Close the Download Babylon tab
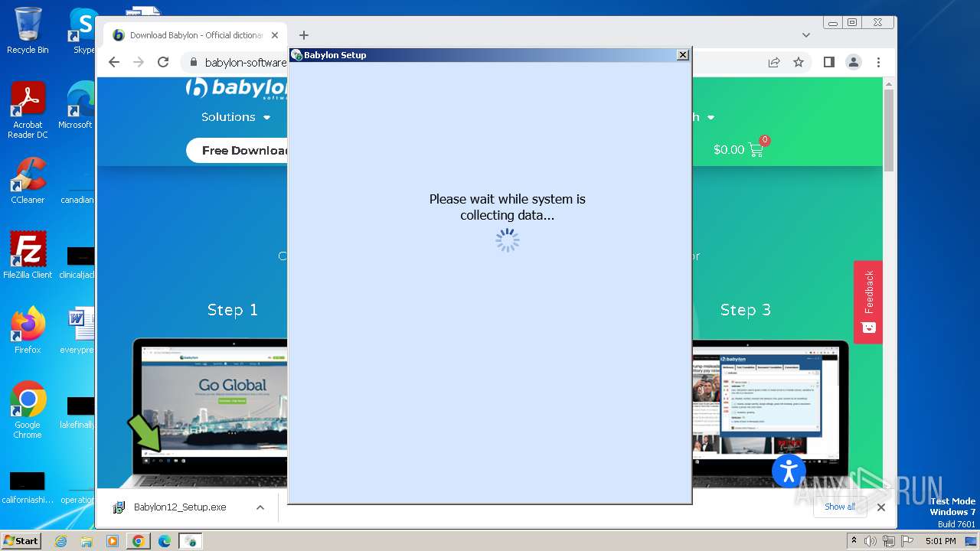980x551 pixels. [x=275, y=35]
